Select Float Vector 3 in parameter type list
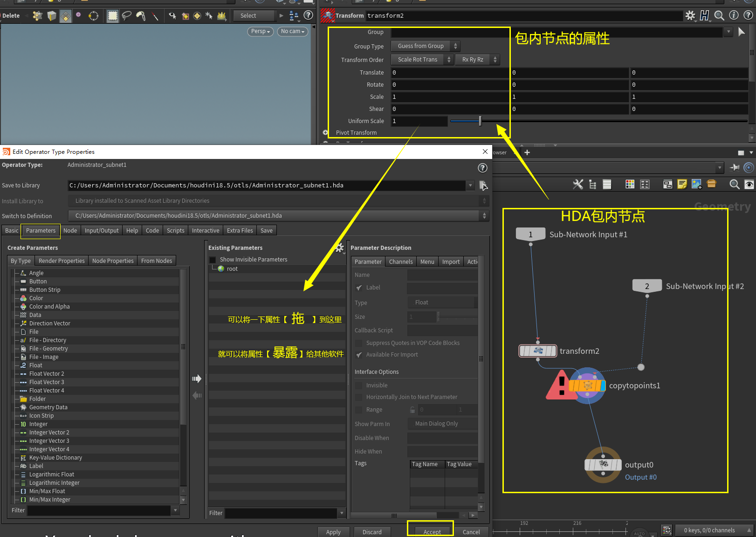The height and width of the screenshot is (537, 756). click(47, 382)
